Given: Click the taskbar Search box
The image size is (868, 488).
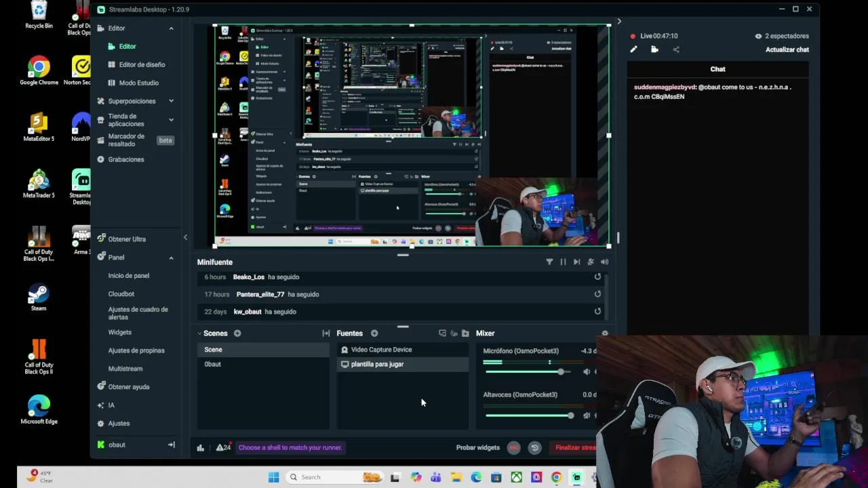Looking at the screenshot, I should [335, 477].
